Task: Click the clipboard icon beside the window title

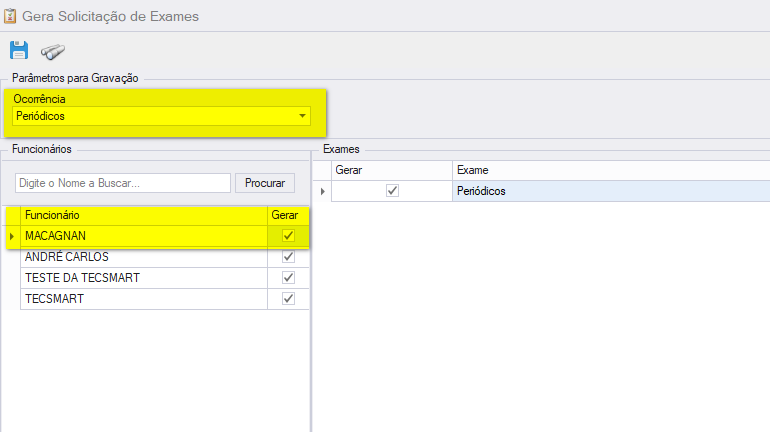Action: pyautogui.click(x=10, y=16)
